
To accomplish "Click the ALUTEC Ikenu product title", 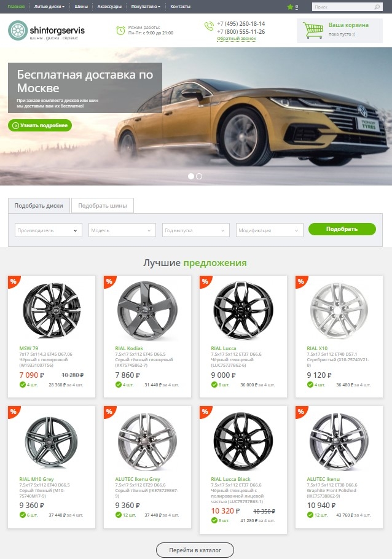I will point(323,479).
